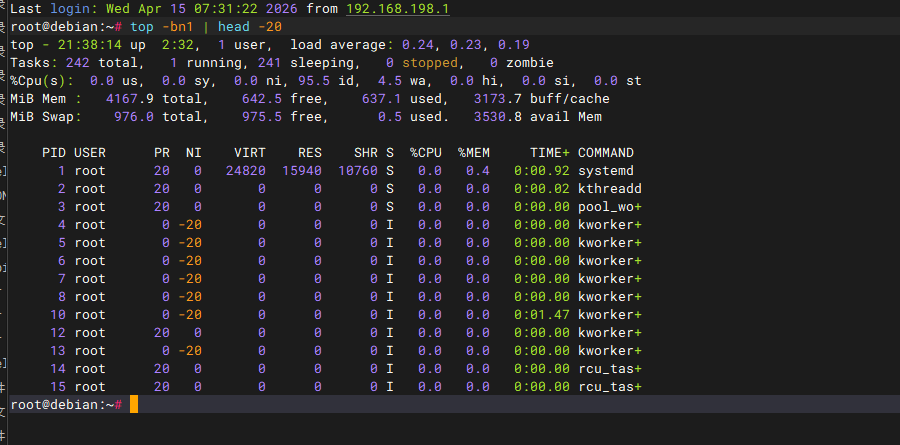Click the PID number 8
900x445 pixels.
click(x=61, y=296)
